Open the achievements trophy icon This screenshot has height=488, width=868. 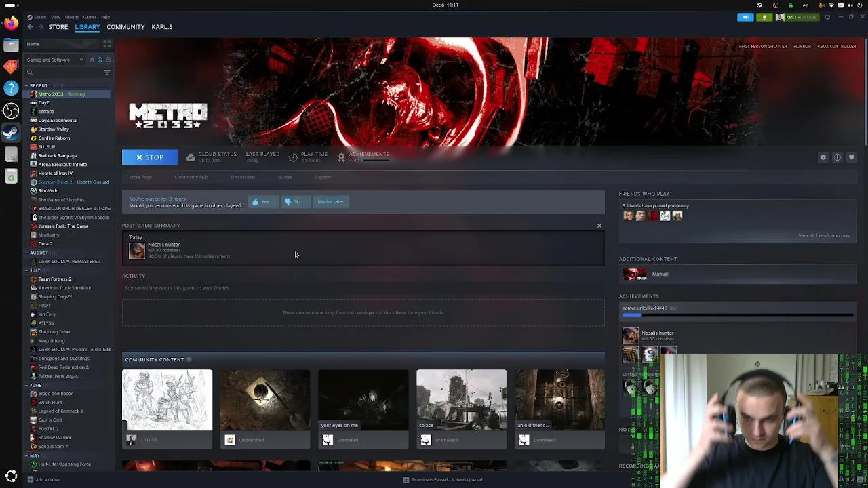342,157
